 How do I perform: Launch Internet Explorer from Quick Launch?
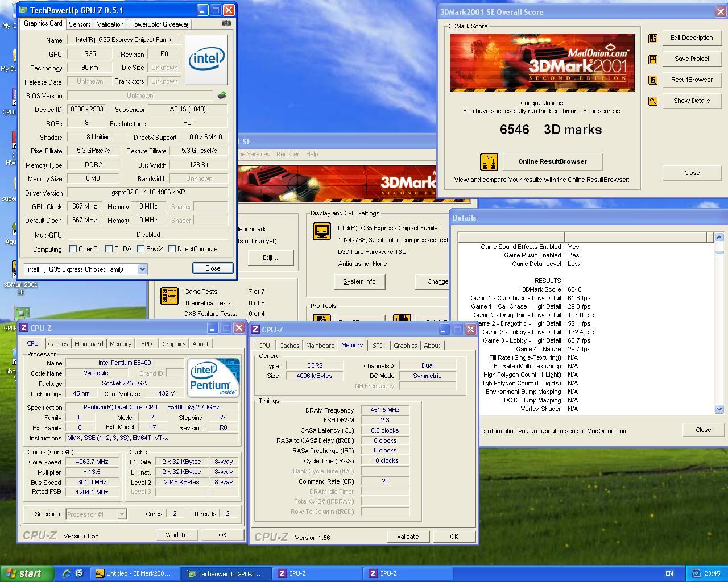click(67, 573)
